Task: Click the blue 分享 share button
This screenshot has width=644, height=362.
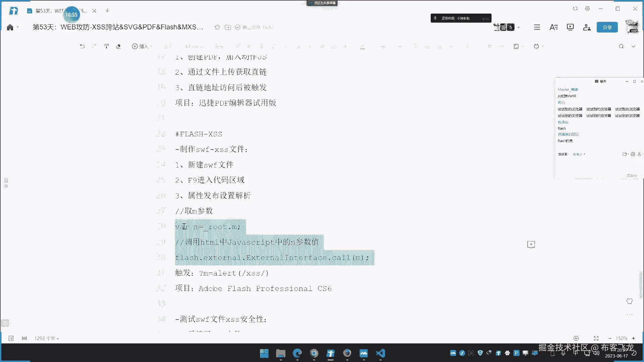Action: [x=607, y=27]
